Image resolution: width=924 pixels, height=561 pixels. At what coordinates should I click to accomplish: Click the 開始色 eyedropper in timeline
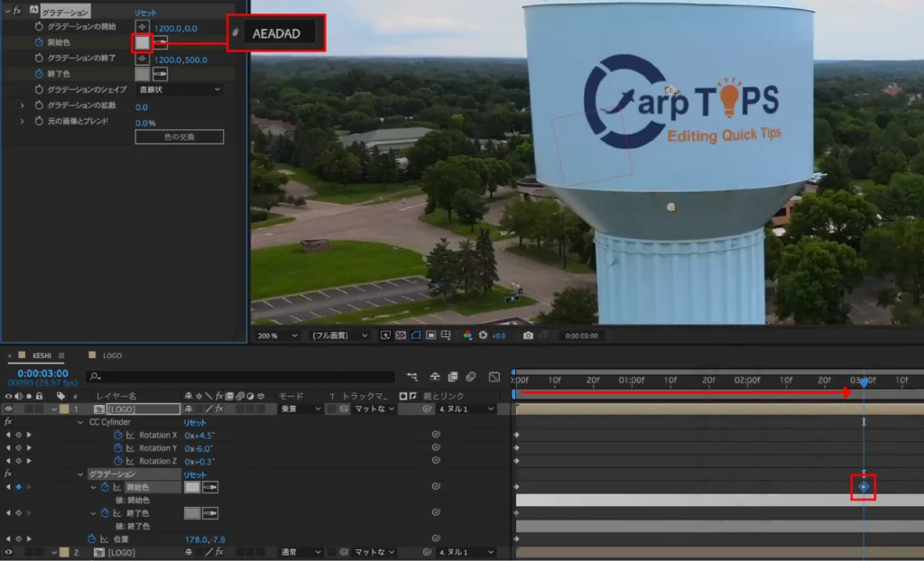pos(210,487)
